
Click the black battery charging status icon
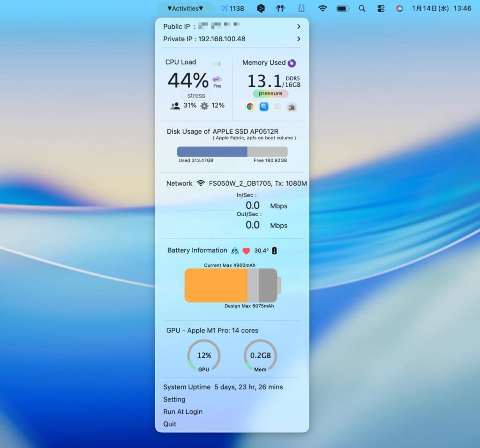274,251
